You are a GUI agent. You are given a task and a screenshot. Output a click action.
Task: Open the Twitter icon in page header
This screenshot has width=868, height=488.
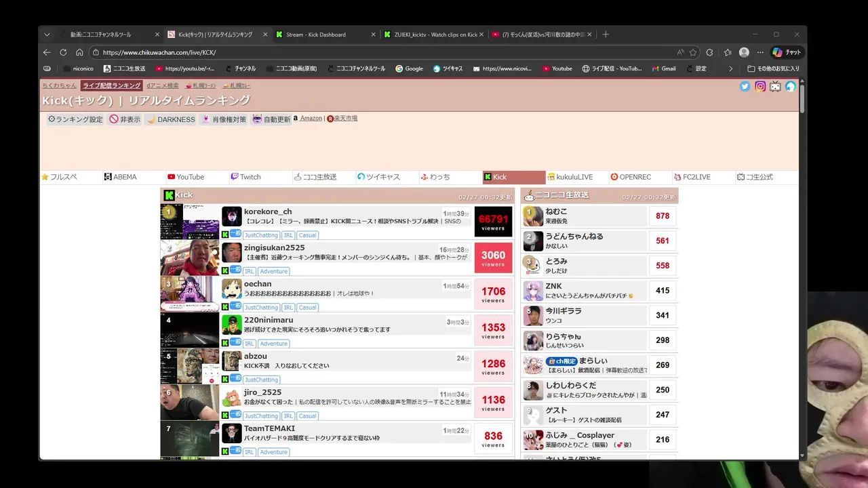pyautogui.click(x=745, y=86)
